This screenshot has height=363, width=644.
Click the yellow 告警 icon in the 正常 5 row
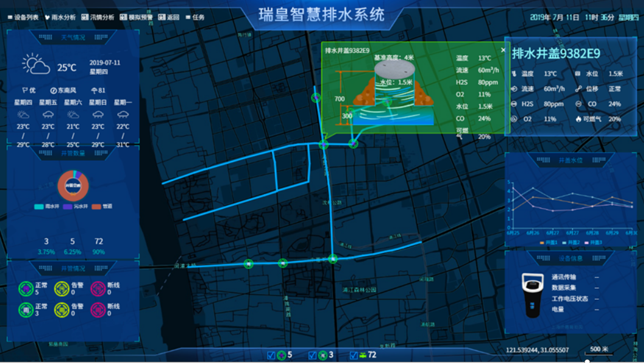coord(61,289)
